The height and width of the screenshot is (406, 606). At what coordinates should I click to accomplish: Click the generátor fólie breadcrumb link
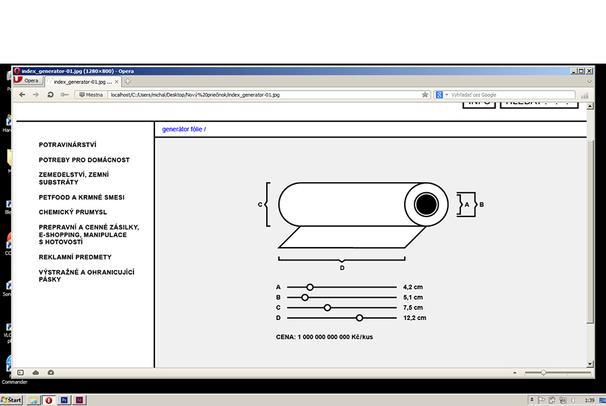[183, 129]
